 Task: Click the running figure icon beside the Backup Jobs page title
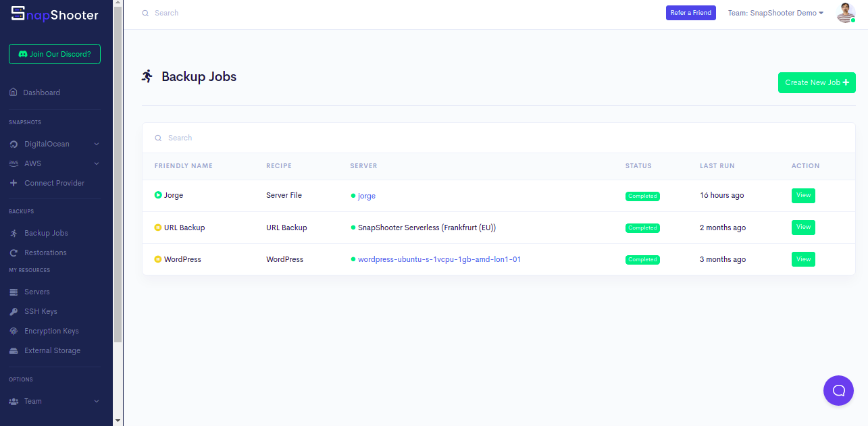point(147,76)
